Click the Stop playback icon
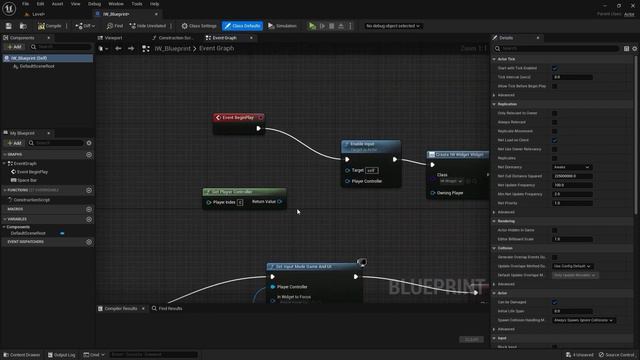Screen dimensions: 640x360 [x=332, y=26]
